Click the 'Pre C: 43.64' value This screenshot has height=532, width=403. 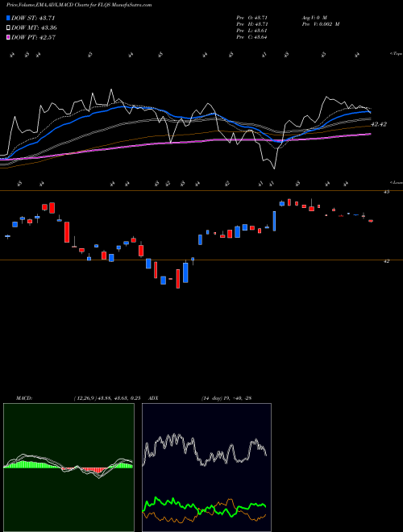click(252, 37)
